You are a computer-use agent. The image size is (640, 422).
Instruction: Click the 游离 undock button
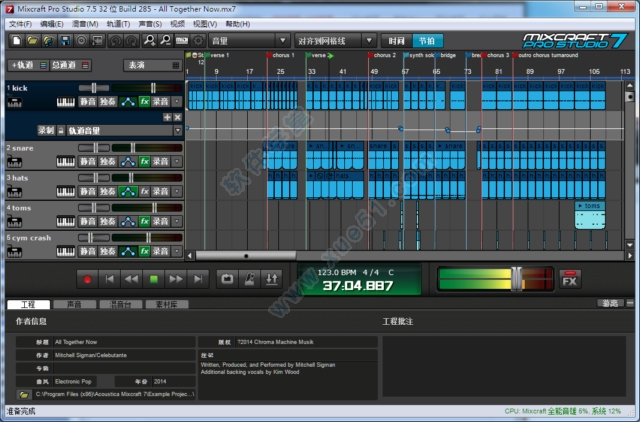tap(611, 303)
